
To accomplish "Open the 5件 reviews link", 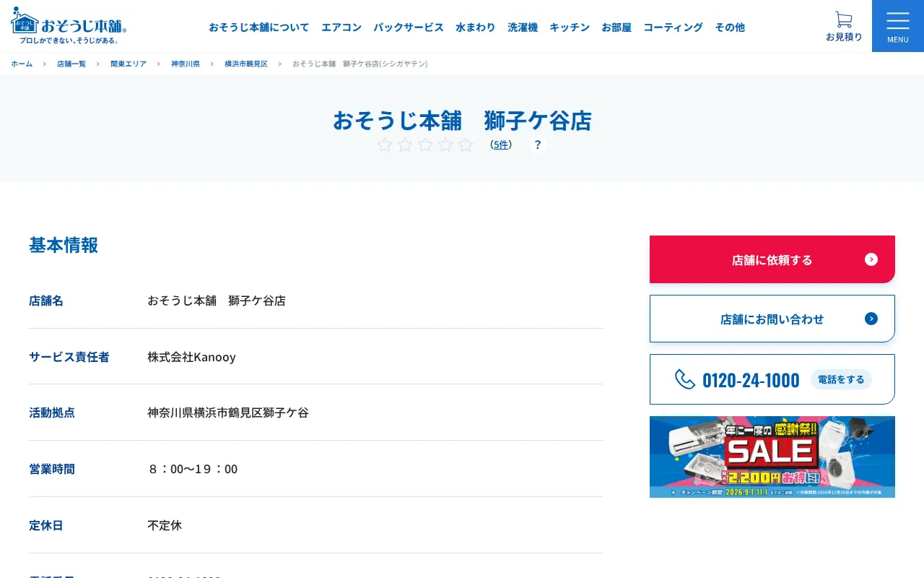I will pyautogui.click(x=501, y=144).
